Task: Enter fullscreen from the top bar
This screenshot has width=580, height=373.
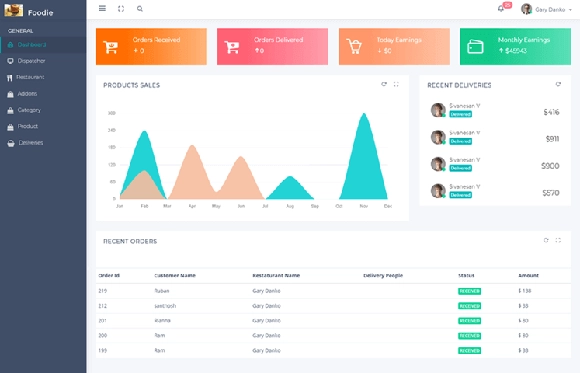Action: pyautogui.click(x=121, y=9)
